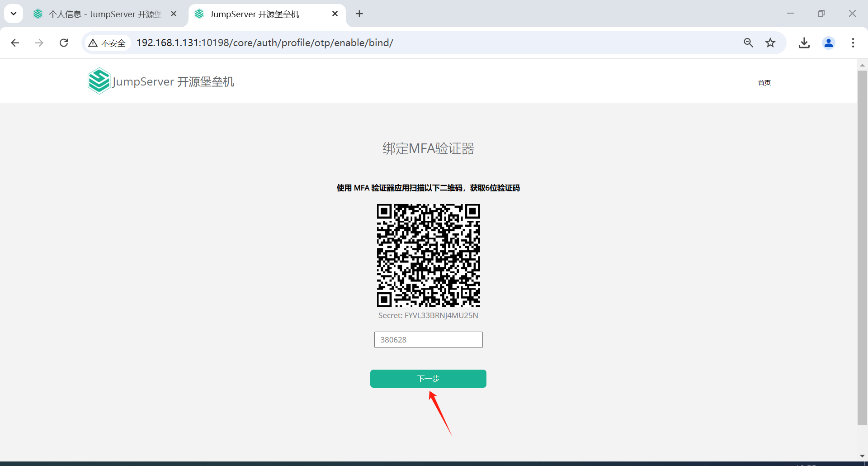Open the browser downloads icon
Image resolution: width=868 pixels, height=466 pixels.
[x=804, y=43]
